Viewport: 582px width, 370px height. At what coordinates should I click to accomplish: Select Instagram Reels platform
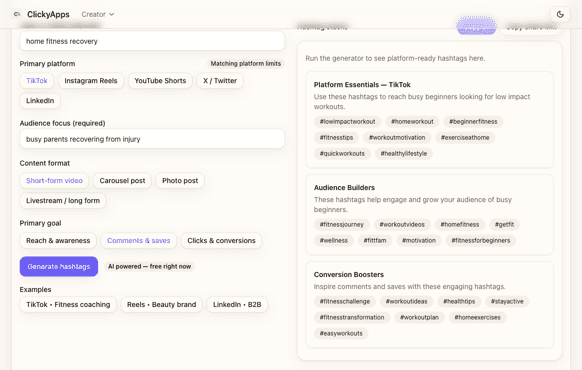pos(91,81)
